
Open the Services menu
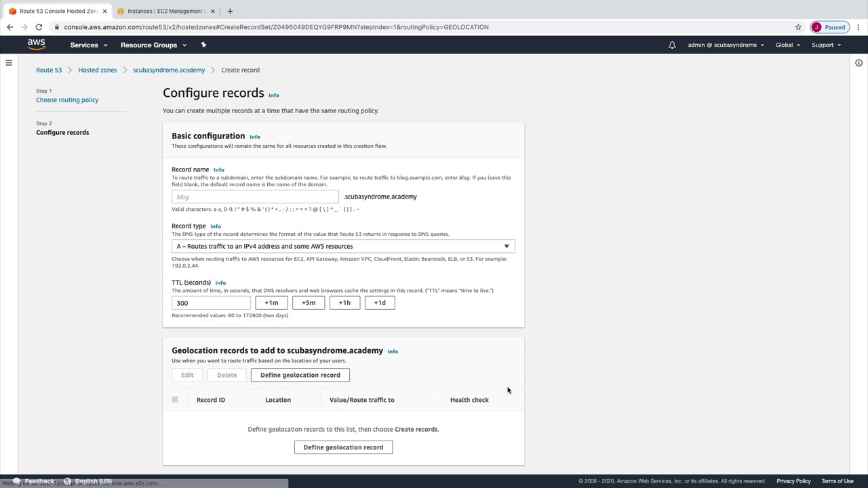(89, 45)
